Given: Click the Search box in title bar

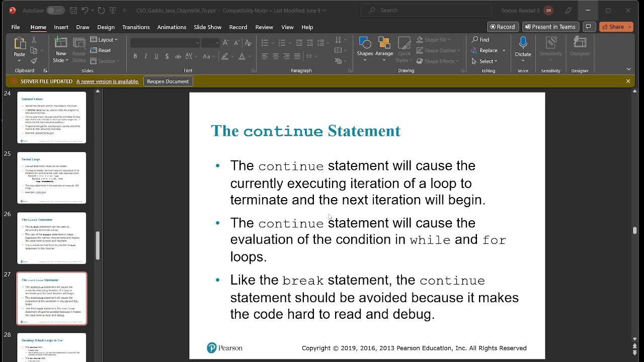Looking at the screenshot, I should (x=426, y=10).
